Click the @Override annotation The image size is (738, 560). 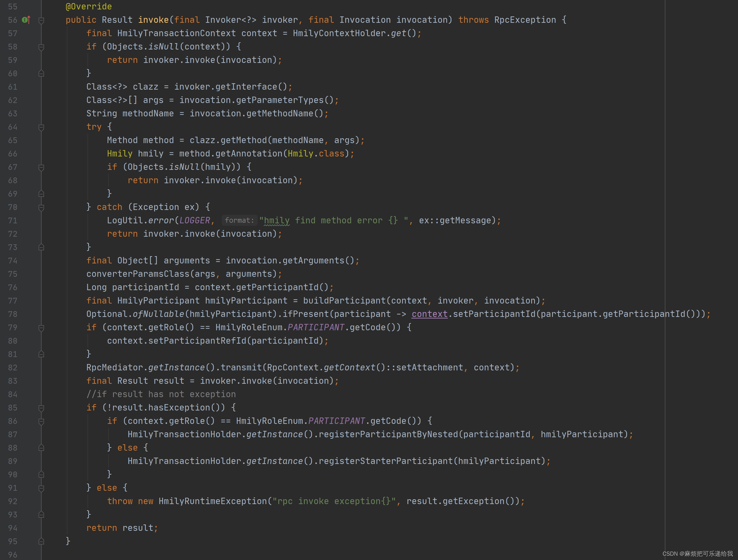(x=89, y=7)
